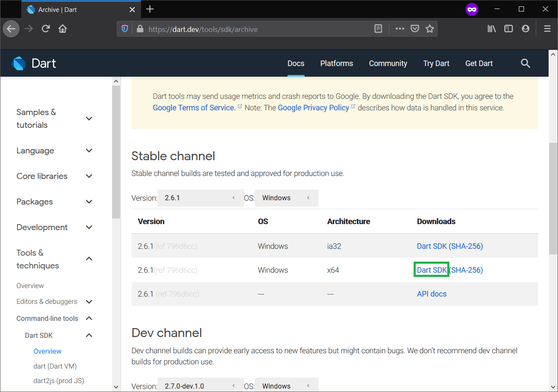Enable reader view in the address bar
This screenshot has height=392, width=558.
pos(378,28)
